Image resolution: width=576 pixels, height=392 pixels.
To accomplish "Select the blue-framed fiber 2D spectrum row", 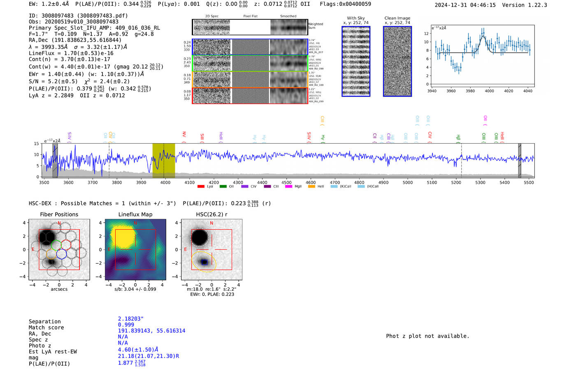I will pyautogui.click(x=250, y=47).
